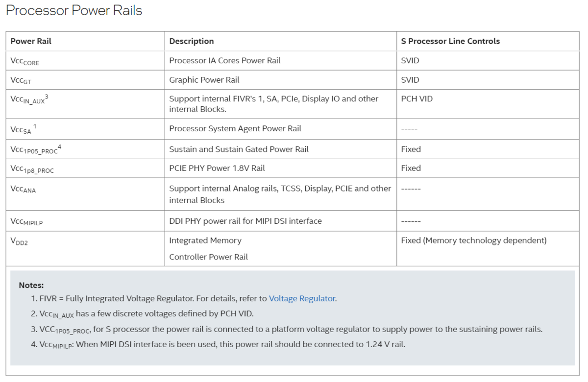Click the Description column header

click(192, 41)
